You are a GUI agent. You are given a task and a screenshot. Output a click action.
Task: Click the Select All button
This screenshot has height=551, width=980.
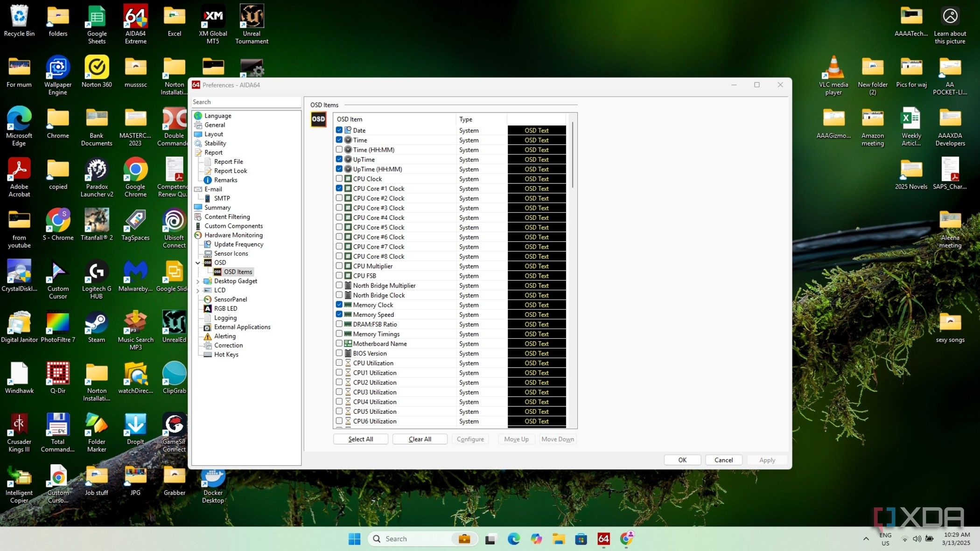[360, 439]
